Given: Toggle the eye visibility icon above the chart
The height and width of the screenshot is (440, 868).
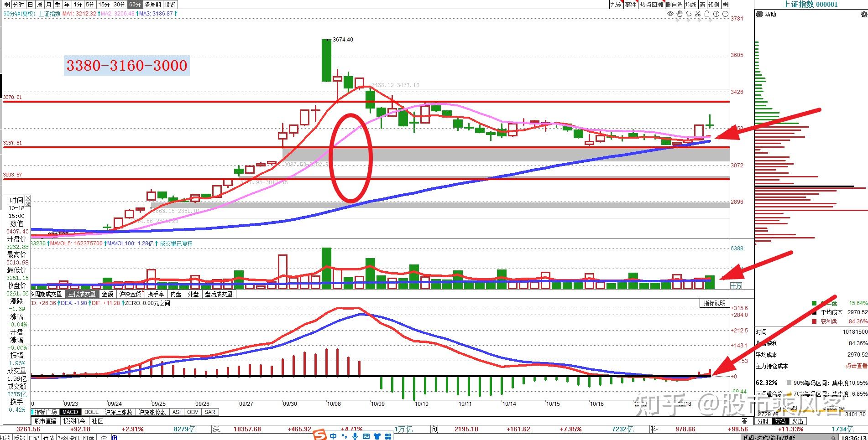Looking at the screenshot, I should coord(670,14).
